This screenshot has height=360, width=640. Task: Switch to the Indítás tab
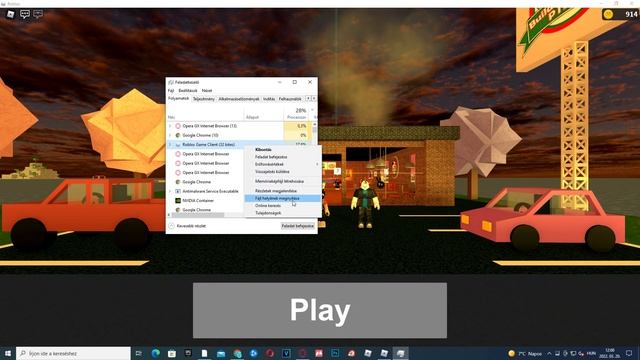(269, 99)
